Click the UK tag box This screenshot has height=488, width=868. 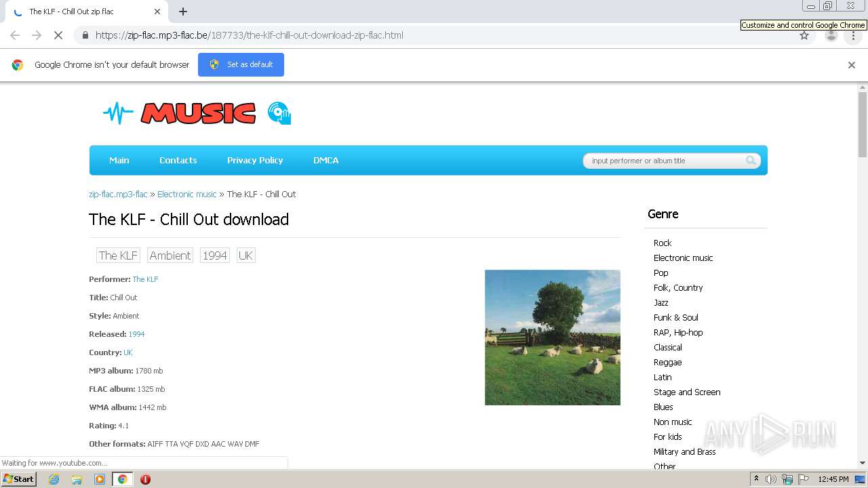point(245,256)
